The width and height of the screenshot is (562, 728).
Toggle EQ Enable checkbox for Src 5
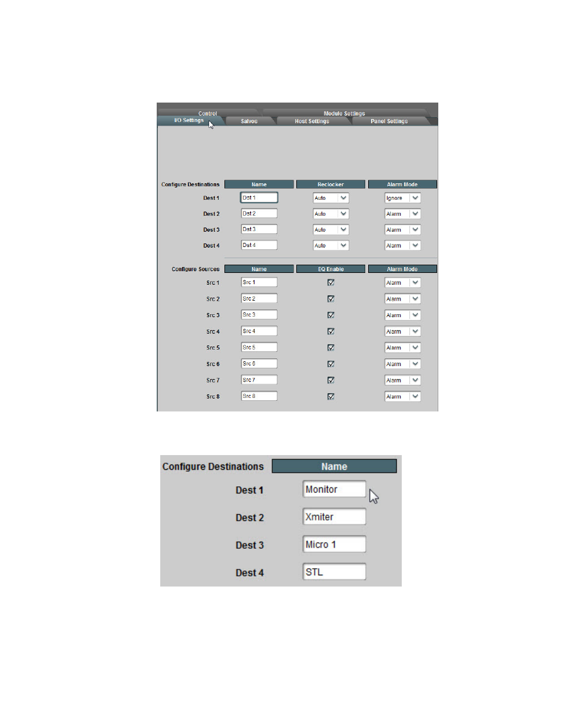coord(331,348)
